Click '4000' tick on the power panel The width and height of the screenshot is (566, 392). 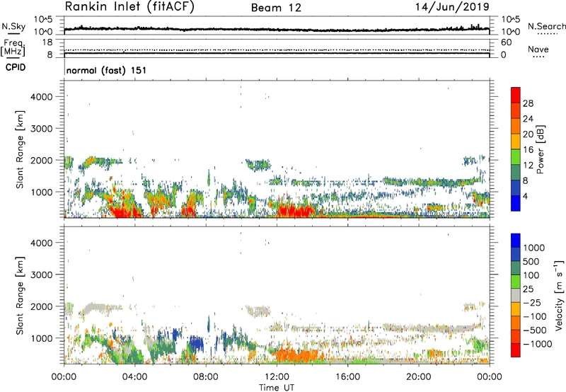click(42, 97)
